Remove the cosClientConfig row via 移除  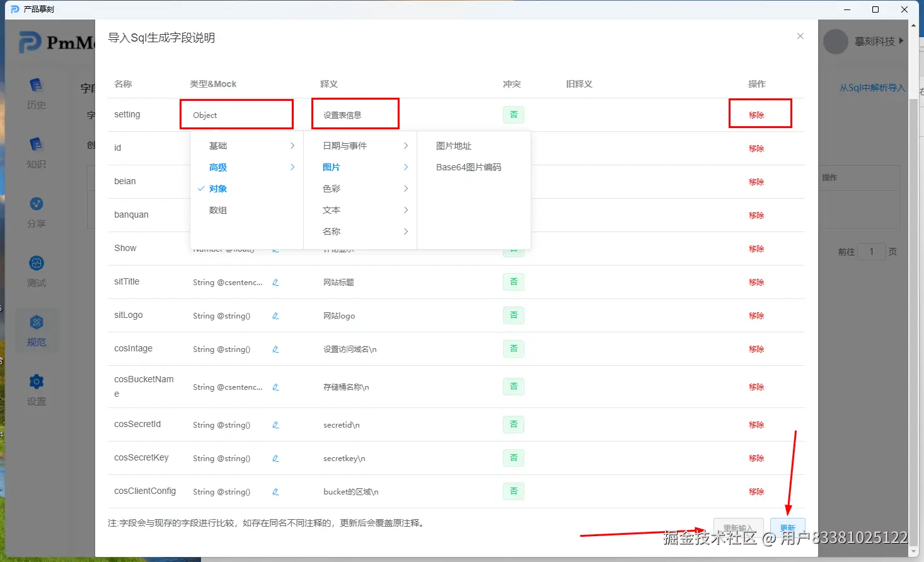point(756,491)
